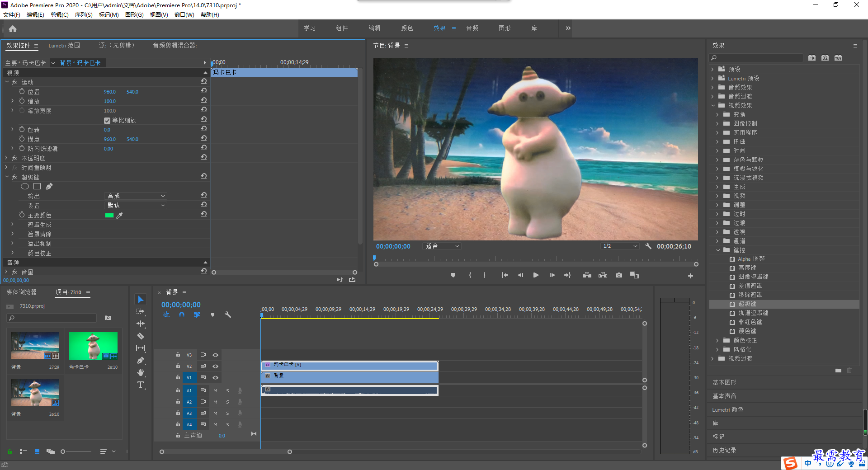Screen dimensions: 868x470
Task: Open the 序列(S) menu
Action: [x=84, y=15]
